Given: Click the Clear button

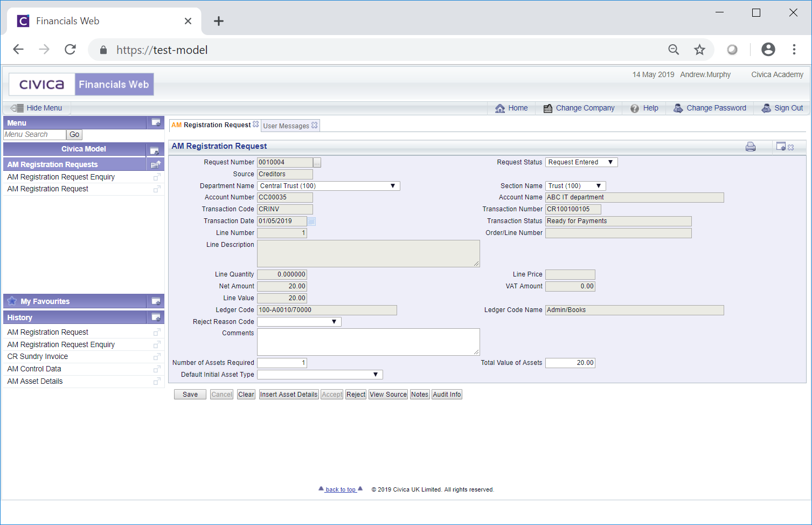Looking at the screenshot, I should point(246,395).
